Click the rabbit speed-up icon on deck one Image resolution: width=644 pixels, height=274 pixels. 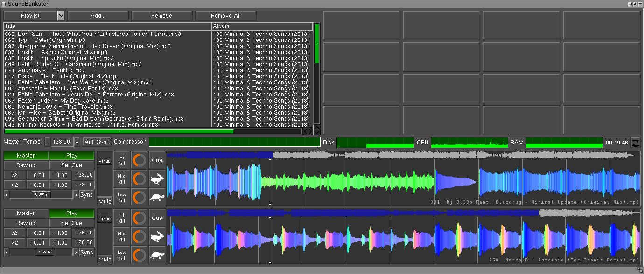click(157, 178)
